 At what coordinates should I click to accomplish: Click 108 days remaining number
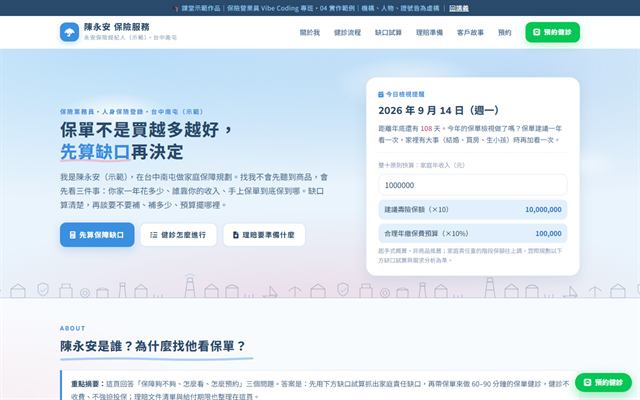click(x=426, y=129)
